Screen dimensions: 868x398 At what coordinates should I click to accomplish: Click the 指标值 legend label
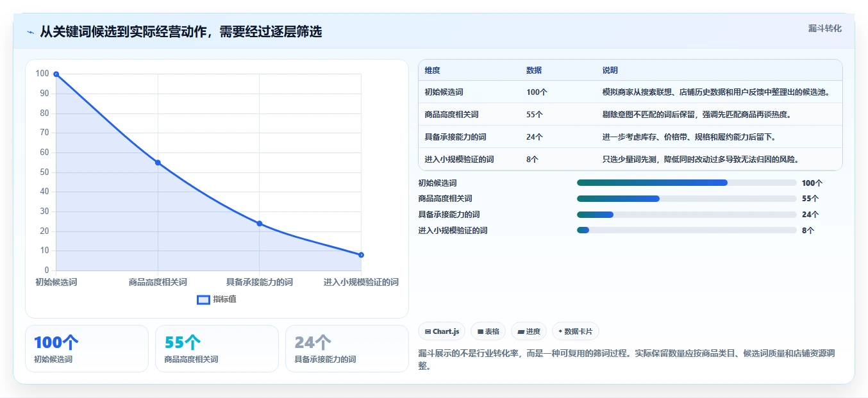click(224, 299)
